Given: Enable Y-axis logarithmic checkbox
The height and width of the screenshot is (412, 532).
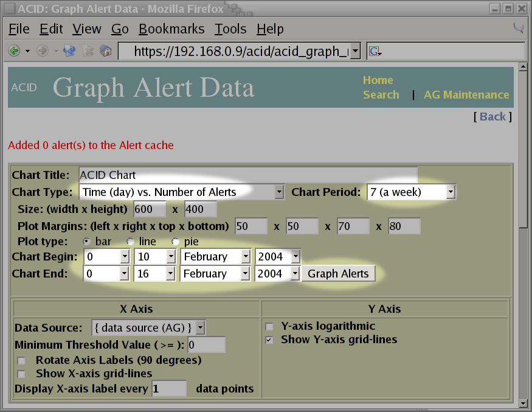Looking at the screenshot, I should pyautogui.click(x=269, y=327).
